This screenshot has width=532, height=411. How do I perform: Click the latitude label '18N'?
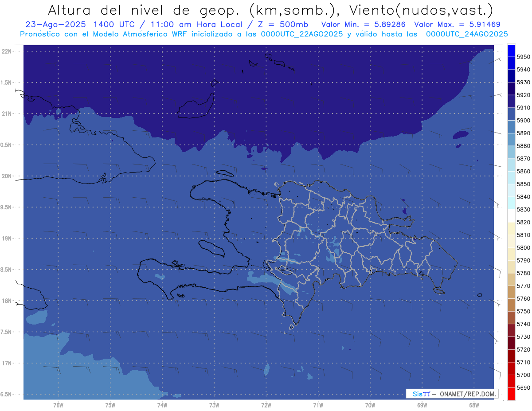[x=8, y=301]
